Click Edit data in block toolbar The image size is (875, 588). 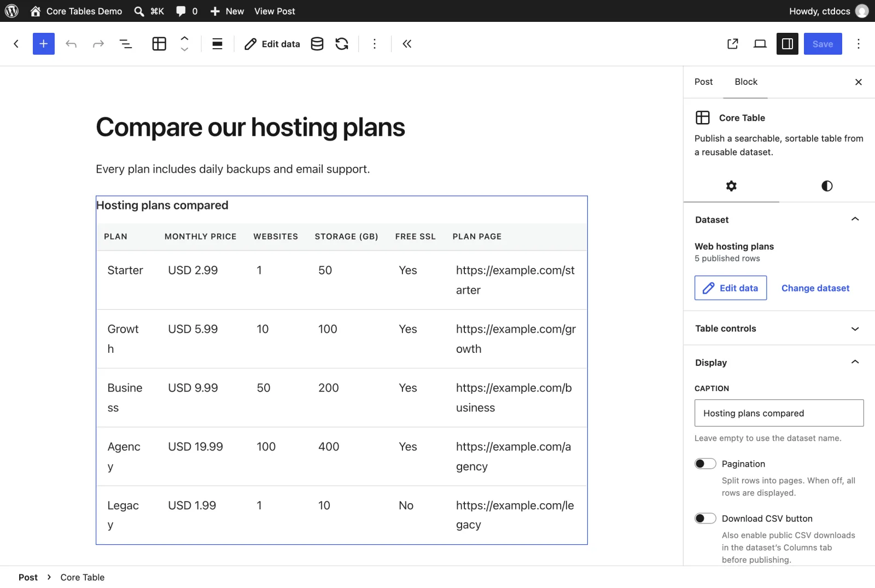click(x=272, y=44)
